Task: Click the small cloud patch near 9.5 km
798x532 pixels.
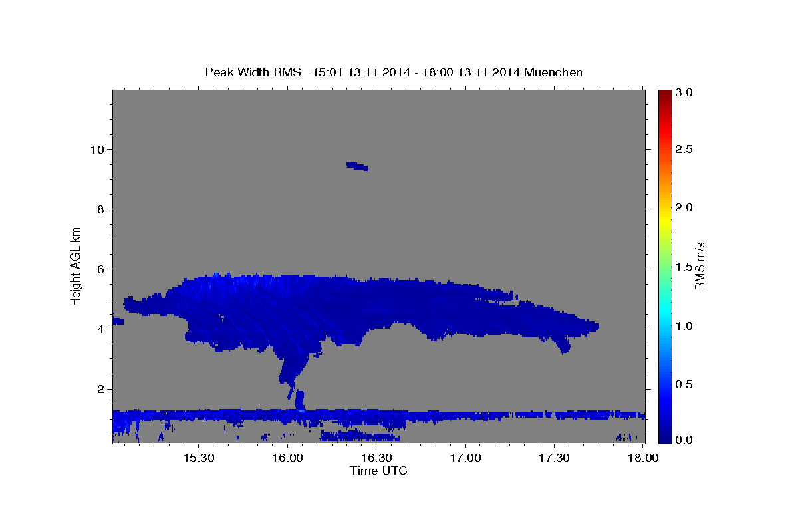Action: click(357, 166)
